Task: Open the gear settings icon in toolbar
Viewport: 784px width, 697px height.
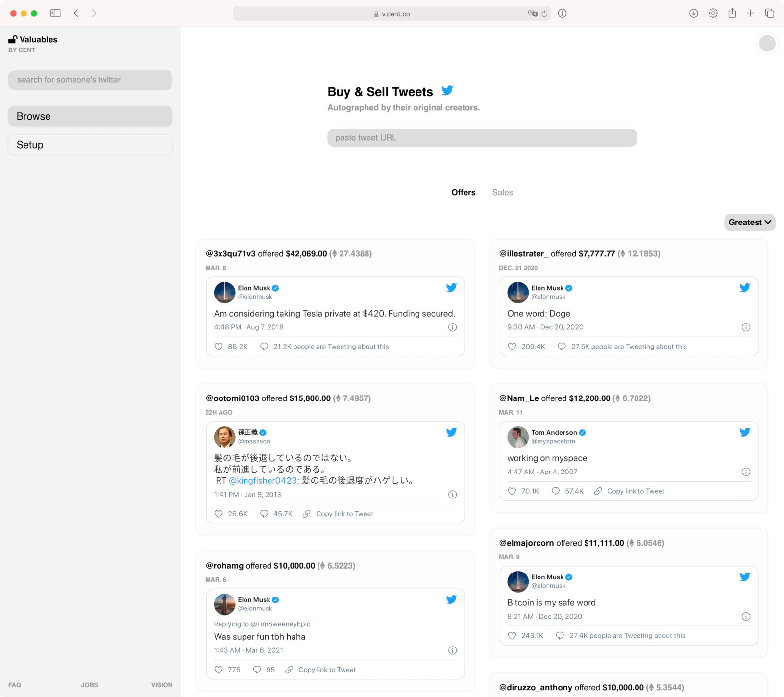Action: [x=713, y=13]
